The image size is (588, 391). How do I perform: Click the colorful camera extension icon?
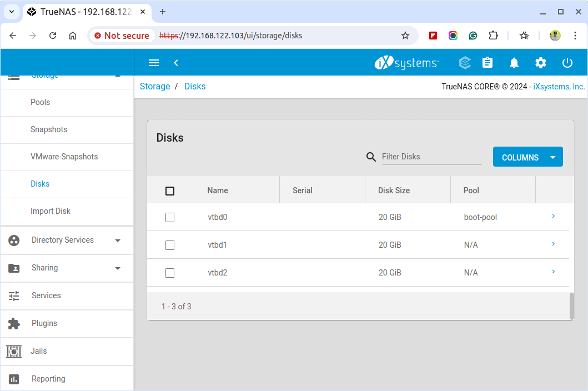[453, 36]
